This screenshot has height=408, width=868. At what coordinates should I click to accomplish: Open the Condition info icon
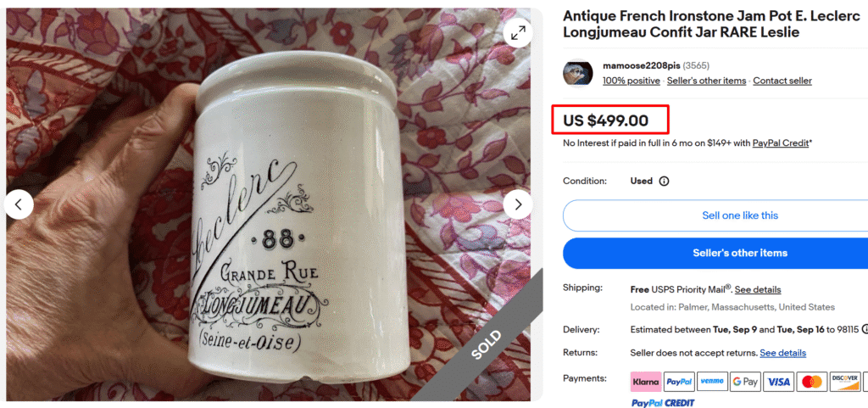coord(664,181)
